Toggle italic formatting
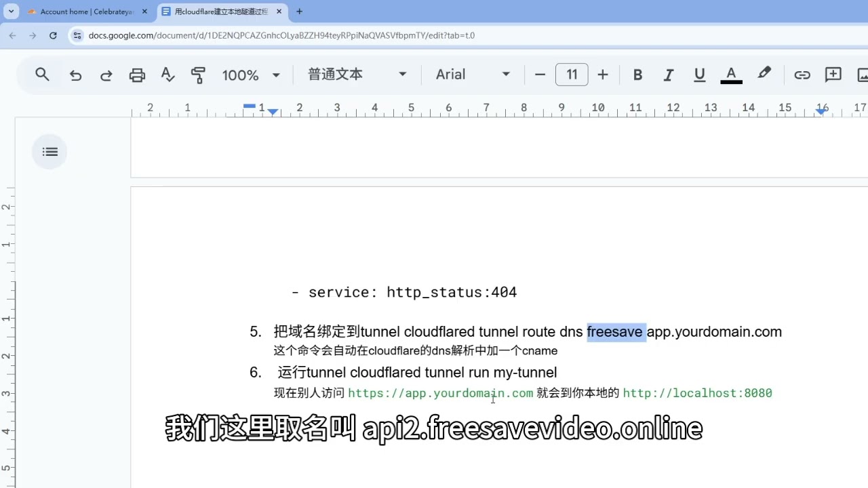 [x=669, y=75]
